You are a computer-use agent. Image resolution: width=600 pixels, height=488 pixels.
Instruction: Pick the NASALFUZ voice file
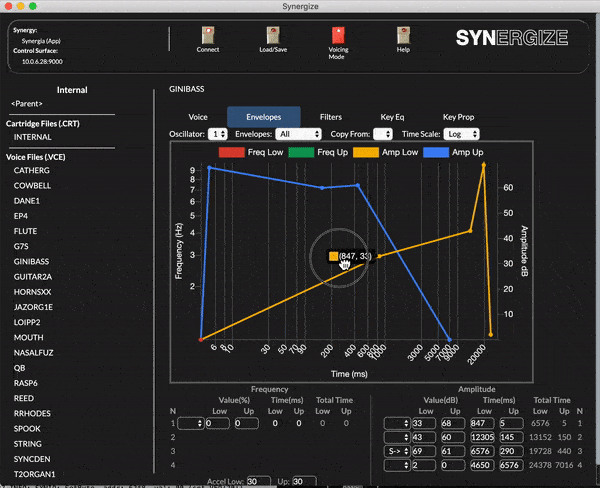[x=33, y=353]
